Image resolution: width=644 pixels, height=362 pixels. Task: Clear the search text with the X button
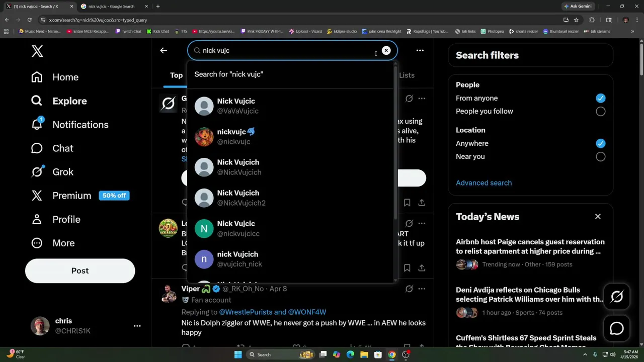386,50
